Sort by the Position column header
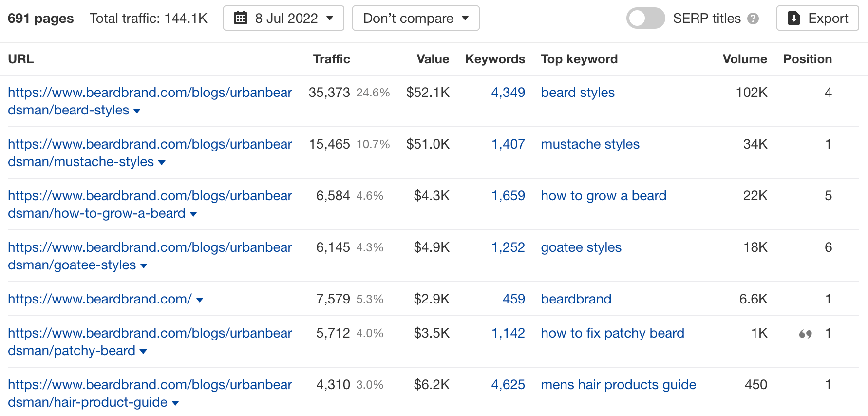Viewport: 868px width, 416px height. pyautogui.click(x=807, y=59)
